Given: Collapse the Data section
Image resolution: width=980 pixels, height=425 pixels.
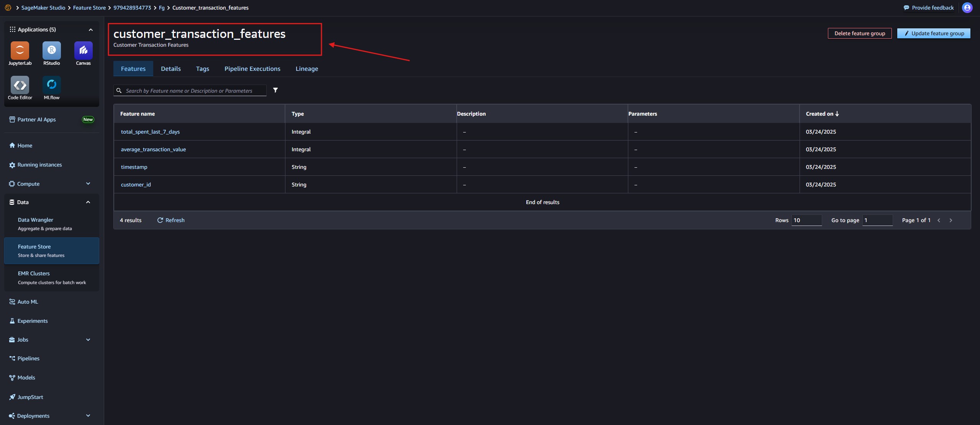Looking at the screenshot, I should pyautogui.click(x=88, y=202).
